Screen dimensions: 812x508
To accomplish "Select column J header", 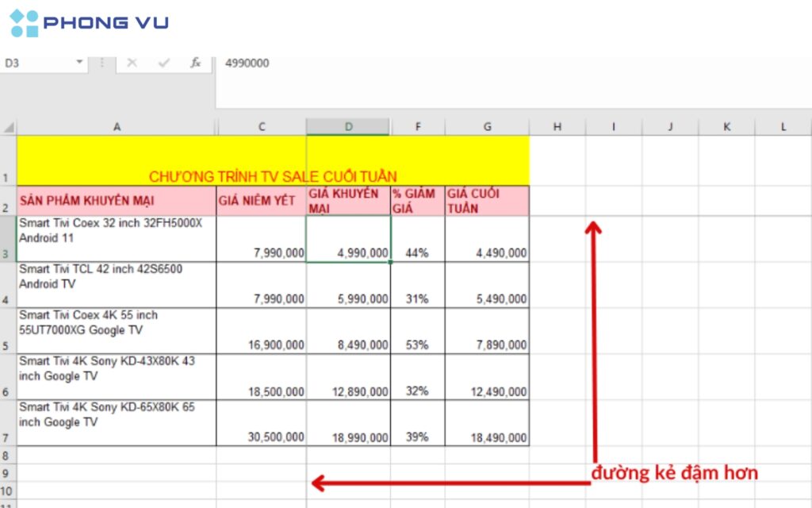I will click(670, 127).
